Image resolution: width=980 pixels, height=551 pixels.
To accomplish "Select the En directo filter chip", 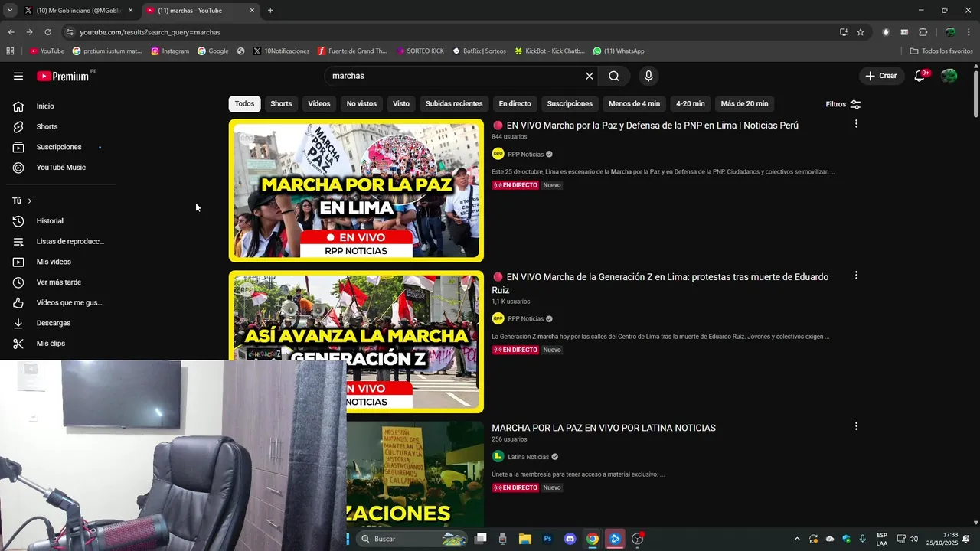I will [514, 104].
